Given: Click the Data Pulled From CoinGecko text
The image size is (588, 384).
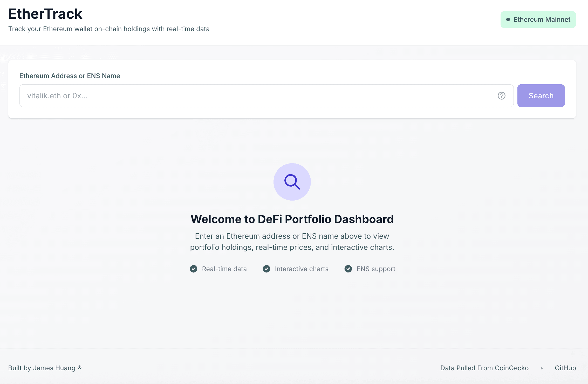Looking at the screenshot, I should (x=485, y=368).
